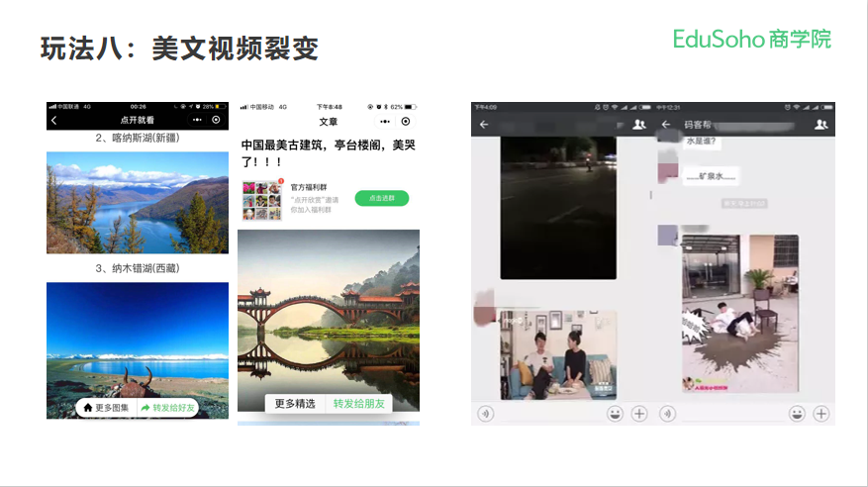The height and width of the screenshot is (487, 868).
Task: Select the 更多精选 tab
Action: [x=295, y=403]
